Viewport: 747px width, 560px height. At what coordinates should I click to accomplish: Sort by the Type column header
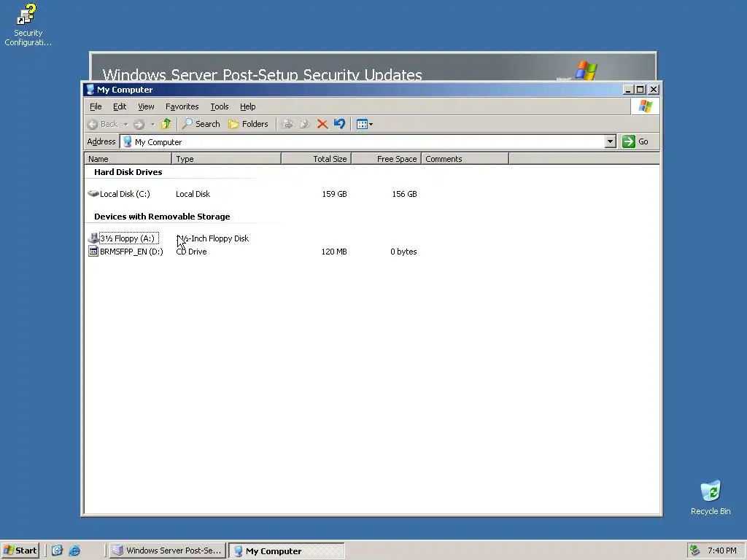226,158
